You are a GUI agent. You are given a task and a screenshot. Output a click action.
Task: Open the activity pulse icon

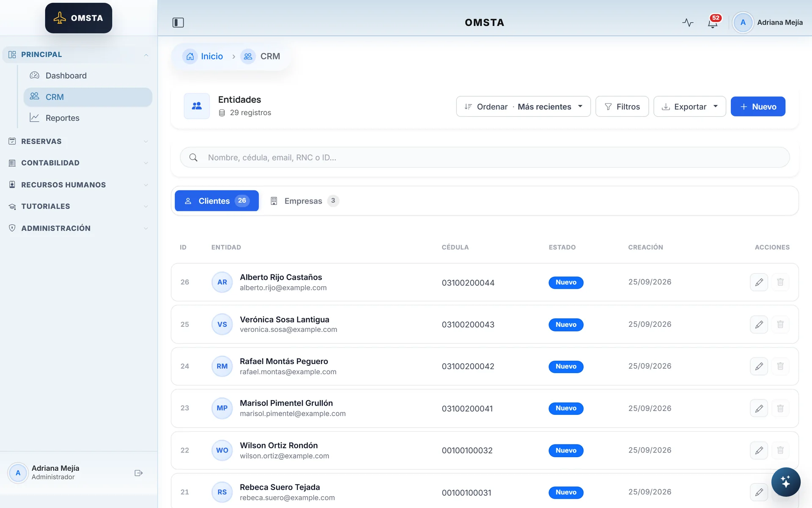coord(688,22)
